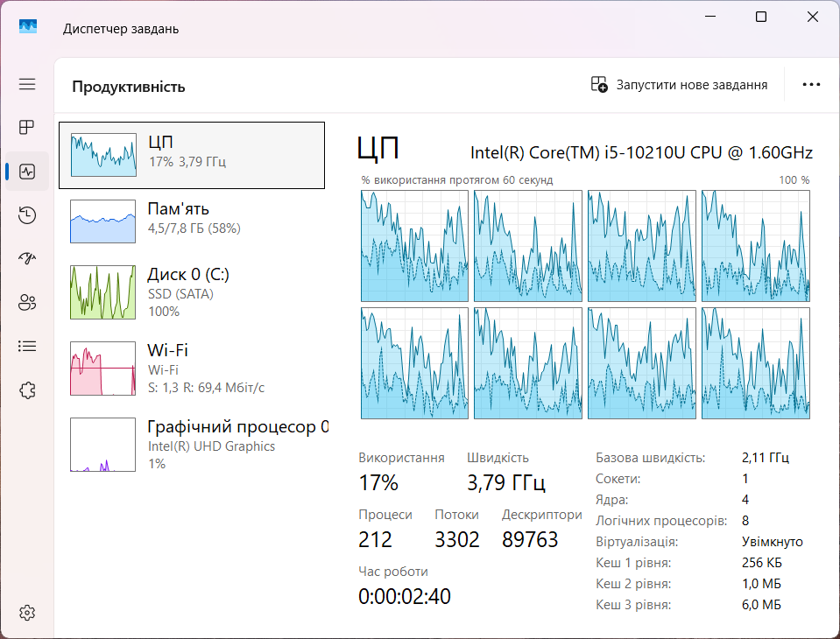Viewport: 840px width, 639px height.
Task: Click the '3302' threads count
Action: [x=457, y=539]
